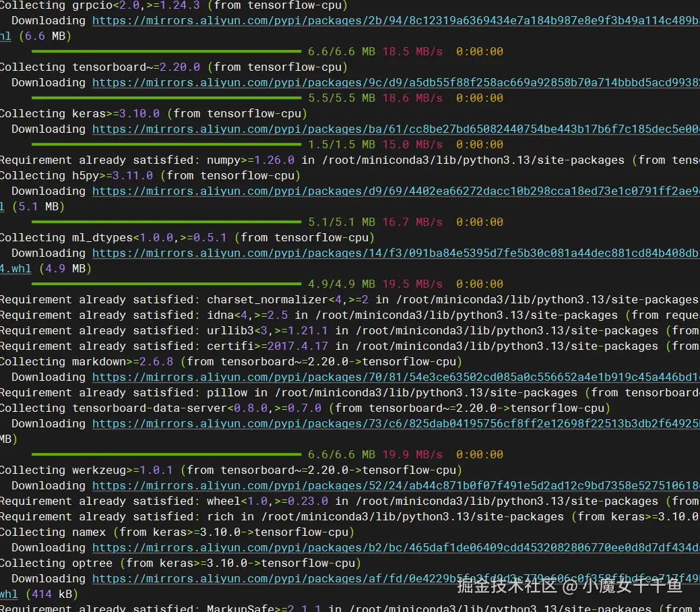
Task: Click the '(414 kB)' size text
Action: point(52,594)
